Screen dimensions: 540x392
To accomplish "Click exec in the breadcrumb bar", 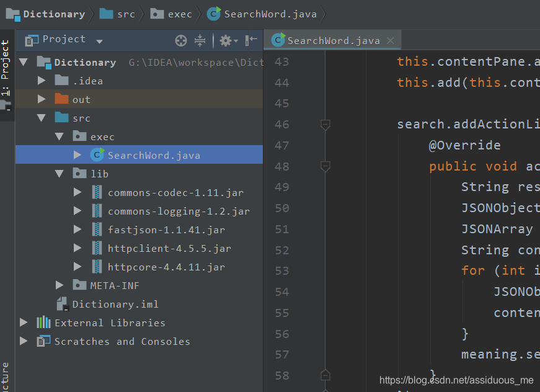I will click(171, 14).
